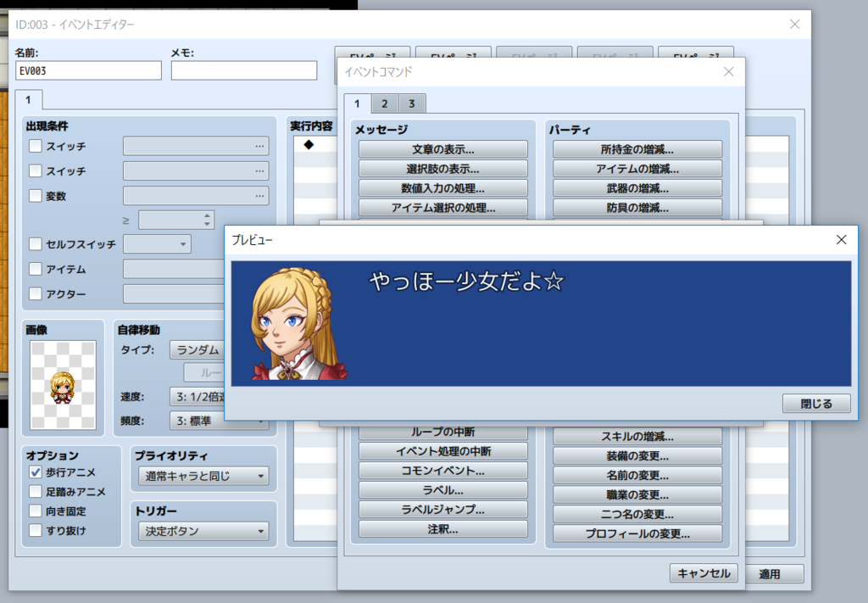Screen dimensions: 868x603
Task: Close the イベントエディター window
Action: pos(794,25)
